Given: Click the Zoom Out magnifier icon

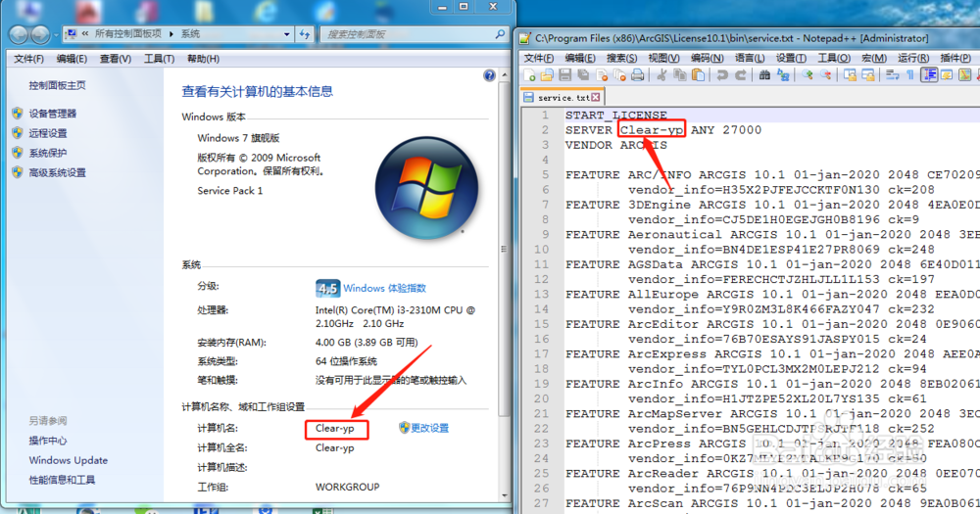Looking at the screenshot, I should [x=825, y=75].
